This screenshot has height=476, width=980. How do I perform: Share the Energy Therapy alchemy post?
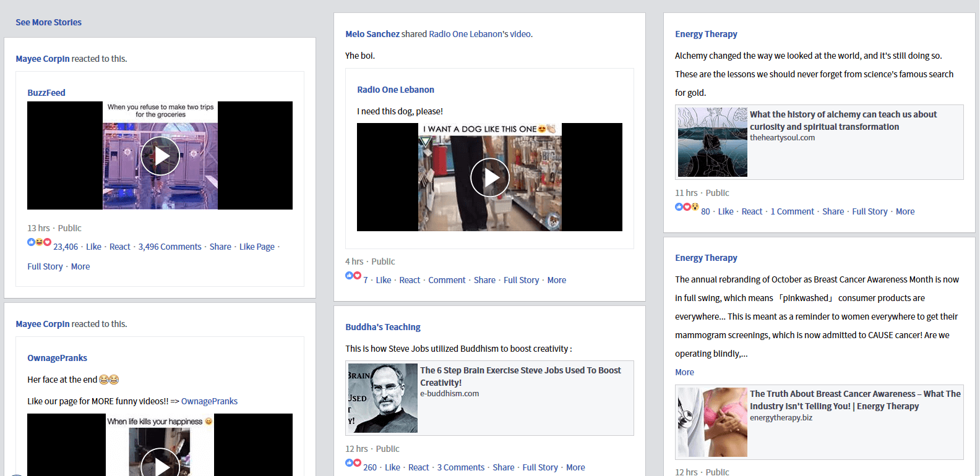tap(833, 211)
